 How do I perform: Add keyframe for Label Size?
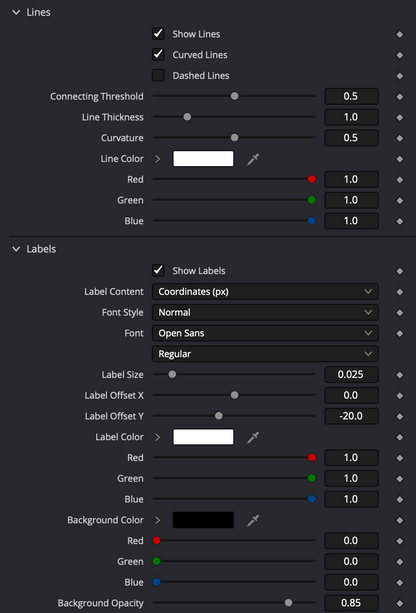pyautogui.click(x=399, y=375)
